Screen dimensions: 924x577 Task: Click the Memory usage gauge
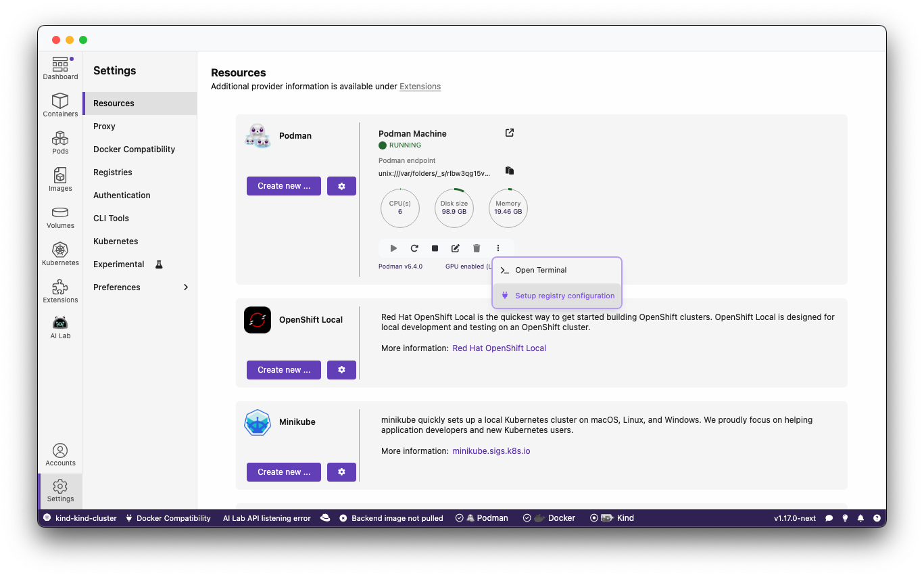coord(508,208)
